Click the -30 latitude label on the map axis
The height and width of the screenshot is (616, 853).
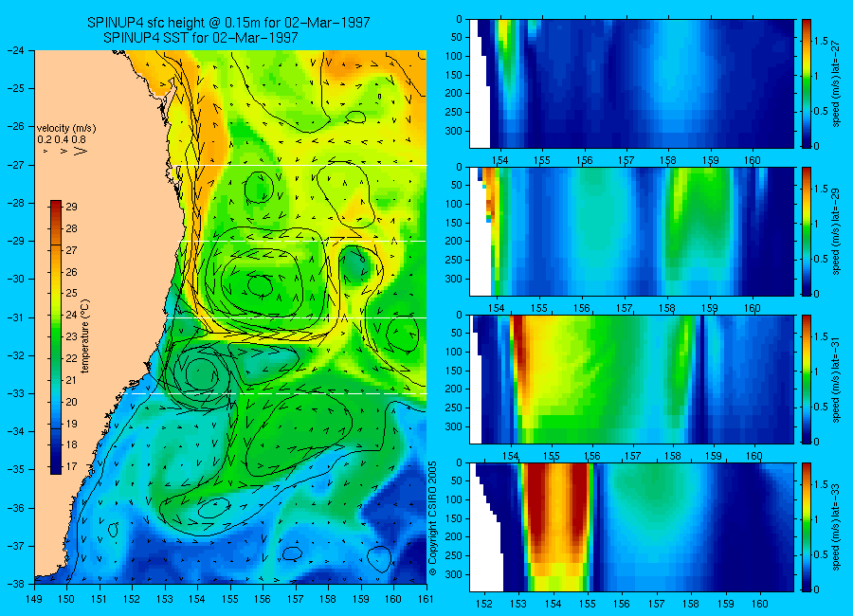point(14,280)
